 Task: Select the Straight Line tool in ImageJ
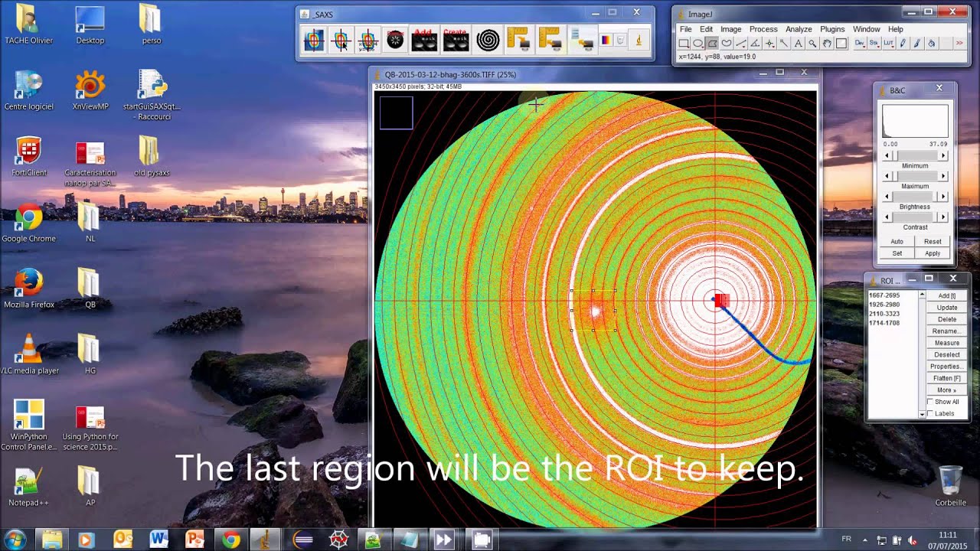point(741,44)
